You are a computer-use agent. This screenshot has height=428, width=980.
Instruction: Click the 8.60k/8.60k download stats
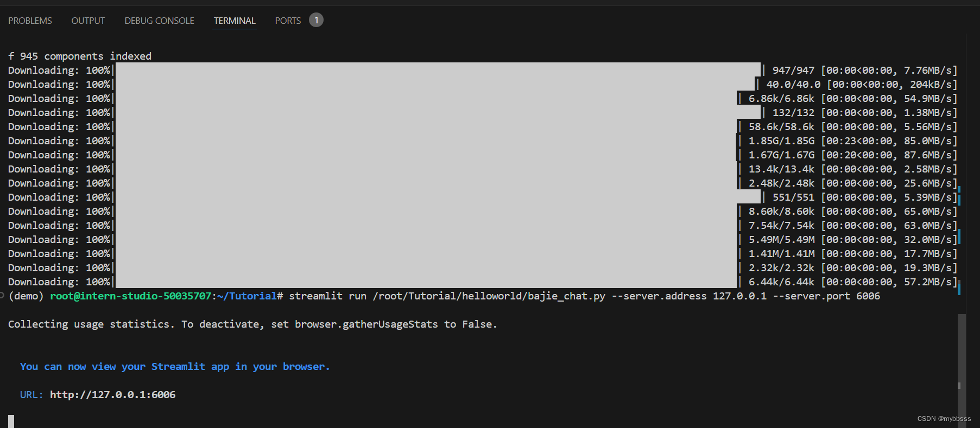(853, 211)
